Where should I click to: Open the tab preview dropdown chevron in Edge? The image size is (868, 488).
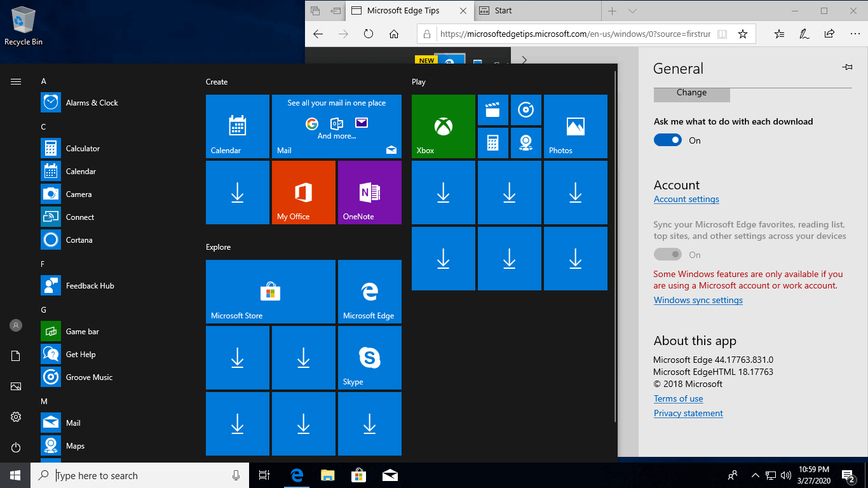[632, 11]
